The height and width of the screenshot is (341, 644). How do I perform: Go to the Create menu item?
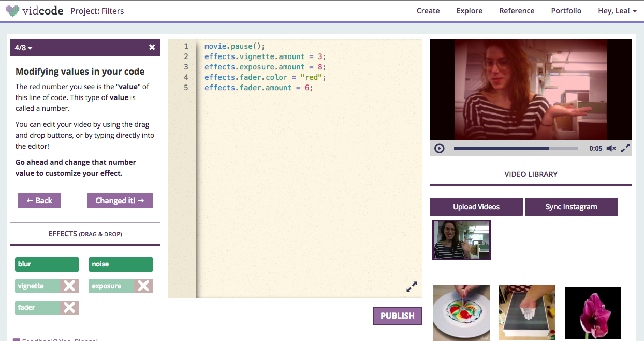428,10
